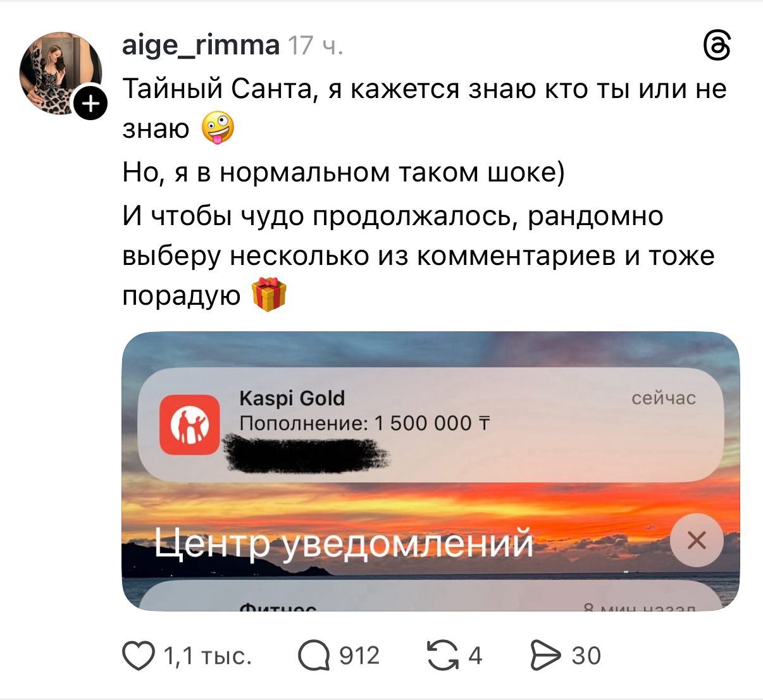Viewport: 763px width, 700px height.
Task: Tap the 1,1 тыс. likes count
Action: tap(208, 656)
